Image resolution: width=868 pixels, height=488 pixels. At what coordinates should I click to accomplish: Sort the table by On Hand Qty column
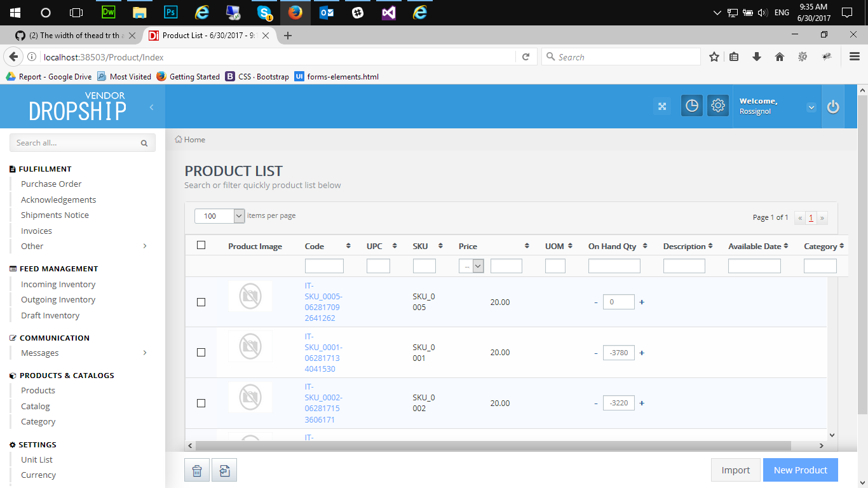[645, 246]
